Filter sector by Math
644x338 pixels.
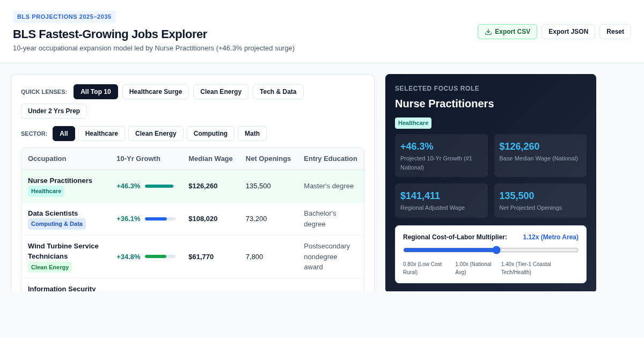tap(252, 134)
